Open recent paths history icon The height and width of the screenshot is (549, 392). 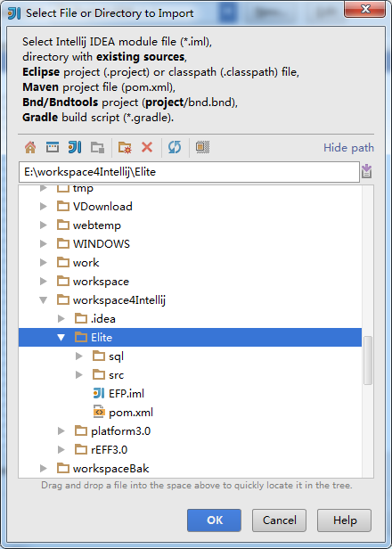point(366,171)
